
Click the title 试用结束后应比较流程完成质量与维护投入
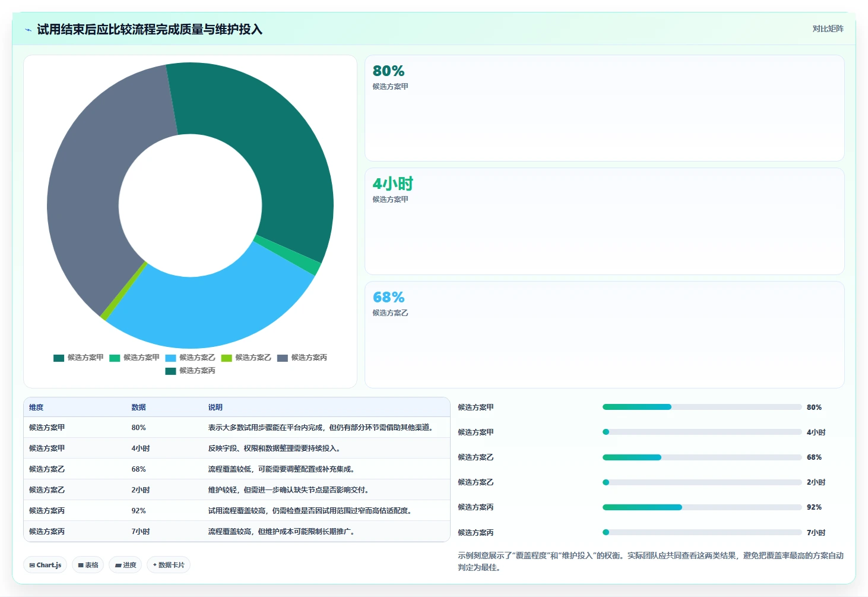150,30
